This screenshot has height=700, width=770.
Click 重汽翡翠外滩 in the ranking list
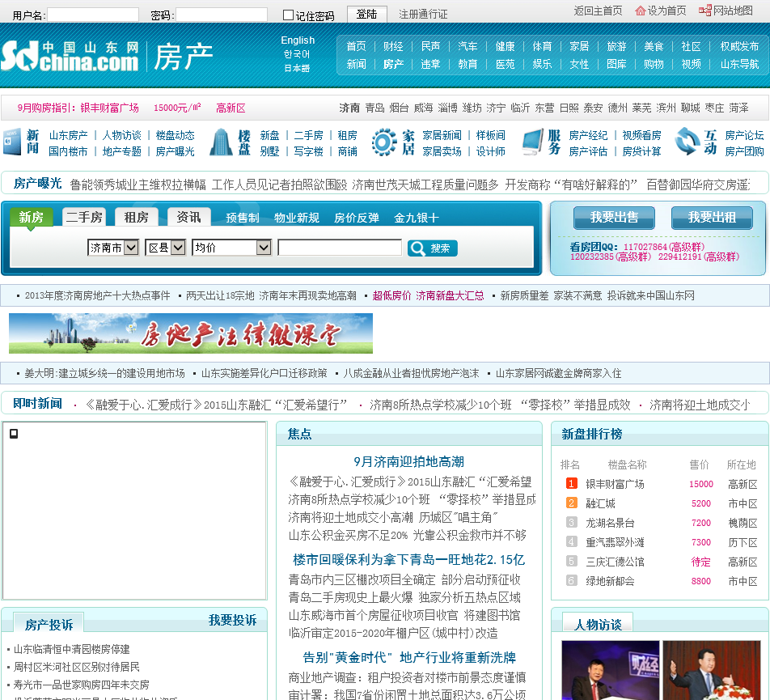[615, 542]
